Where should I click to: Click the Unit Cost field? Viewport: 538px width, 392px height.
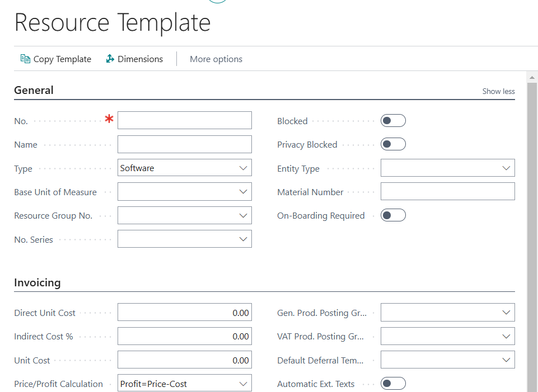point(185,360)
